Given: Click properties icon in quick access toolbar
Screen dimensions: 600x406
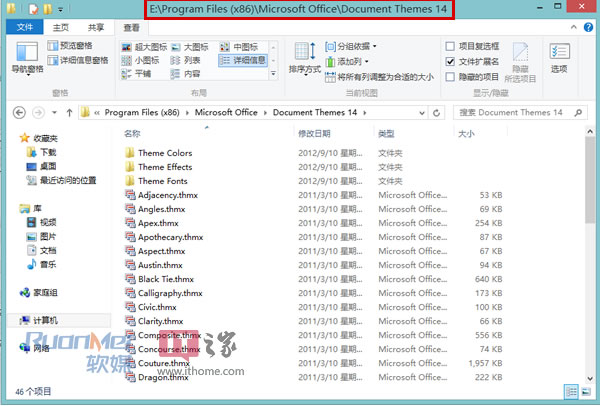Looking at the screenshot, I should tap(34, 9).
